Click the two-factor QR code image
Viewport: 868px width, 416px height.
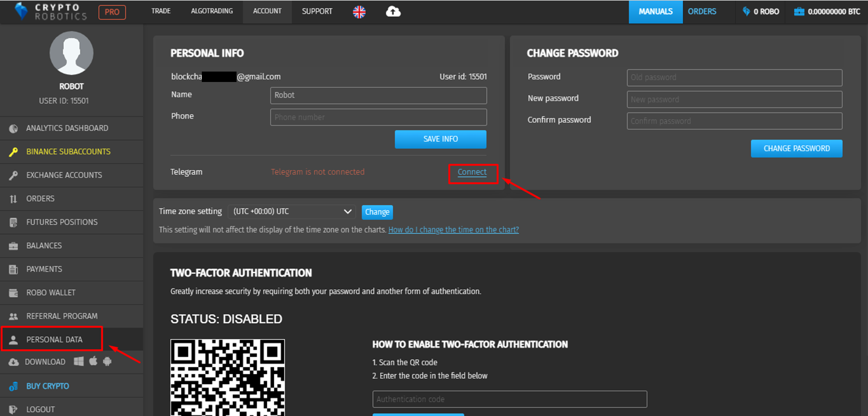point(227,377)
